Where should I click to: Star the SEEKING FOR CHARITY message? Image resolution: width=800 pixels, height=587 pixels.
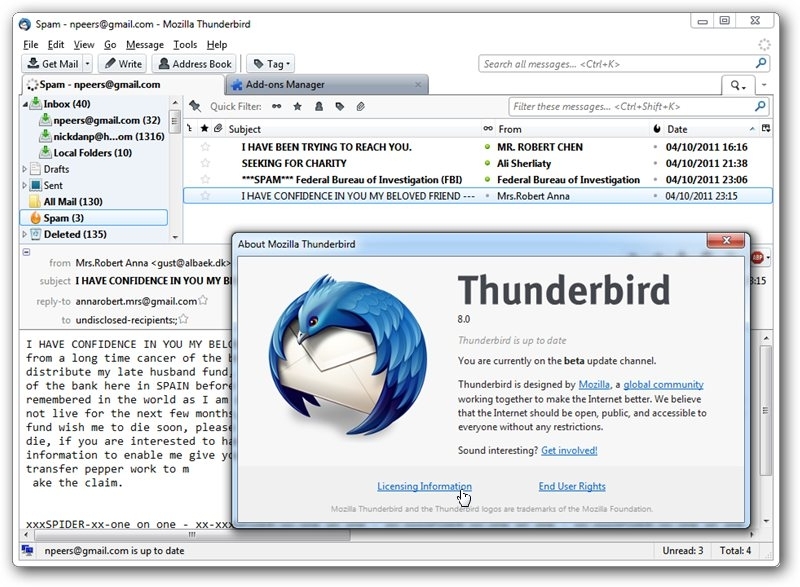pos(205,163)
